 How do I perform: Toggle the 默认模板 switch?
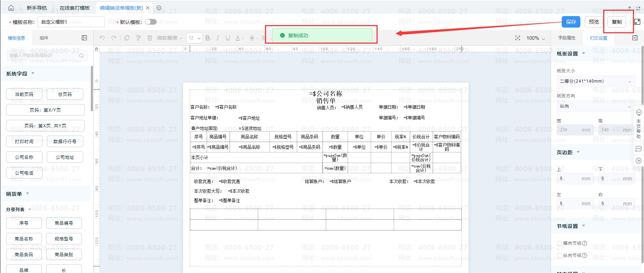point(151,22)
